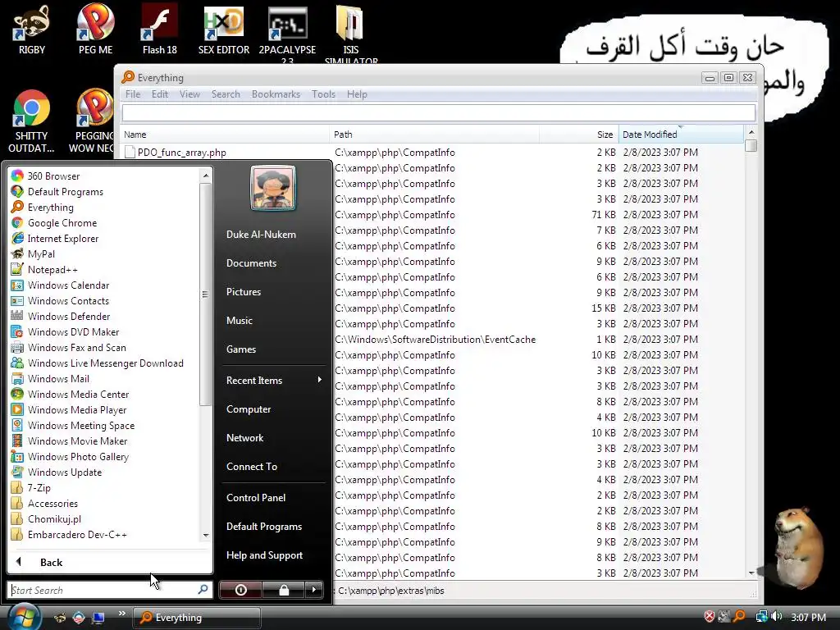Click the Everything results scrollbar down arrow
This screenshot has height=630, width=840.
[x=751, y=573]
